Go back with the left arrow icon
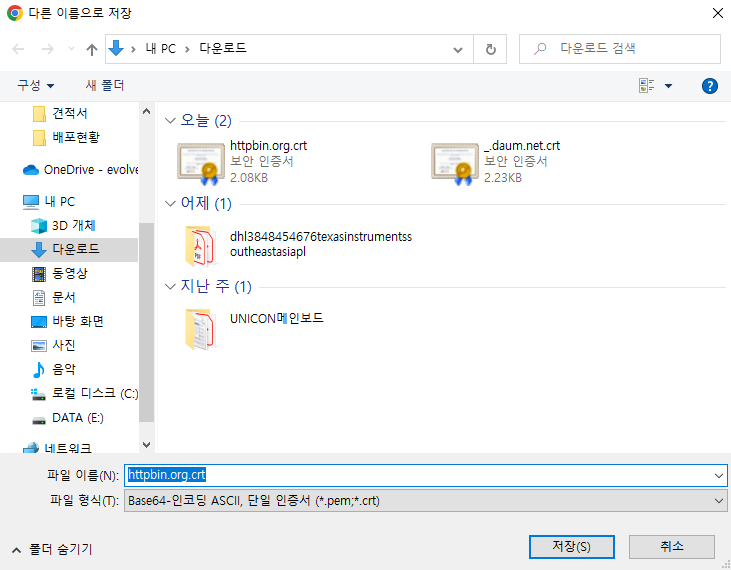 pos(18,49)
